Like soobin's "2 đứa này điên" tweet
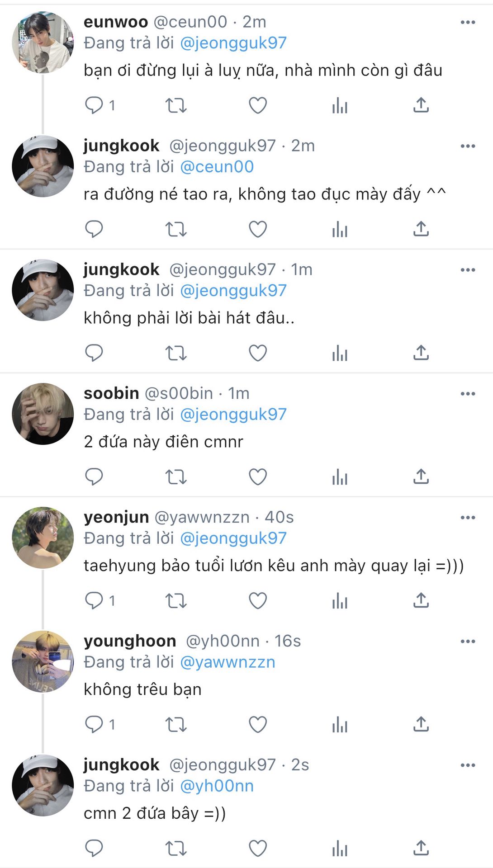 (x=258, y=477)
